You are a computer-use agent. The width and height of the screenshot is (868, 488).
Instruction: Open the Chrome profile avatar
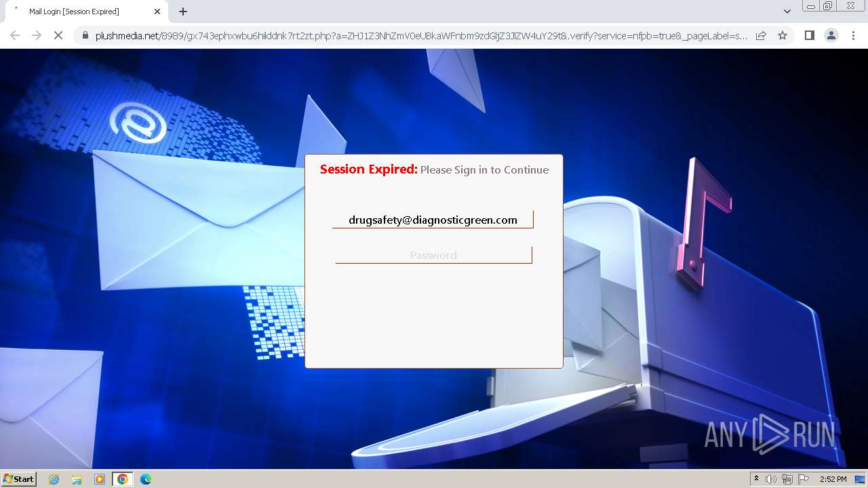point(831,35)
